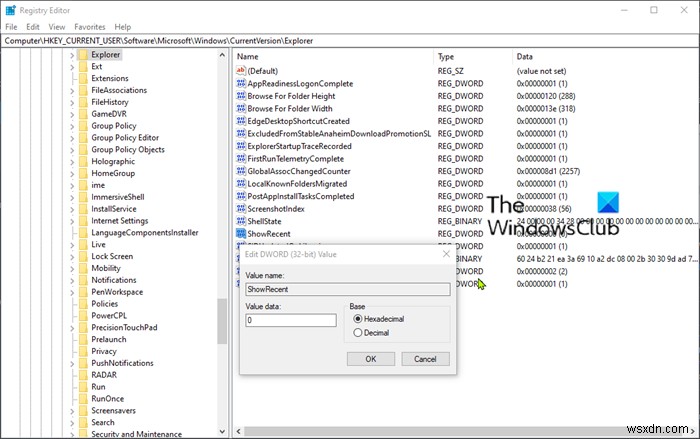This screenshot has height=439, width=700.
Task: Confirm the DWORD edit with OK
Action: 371,359
